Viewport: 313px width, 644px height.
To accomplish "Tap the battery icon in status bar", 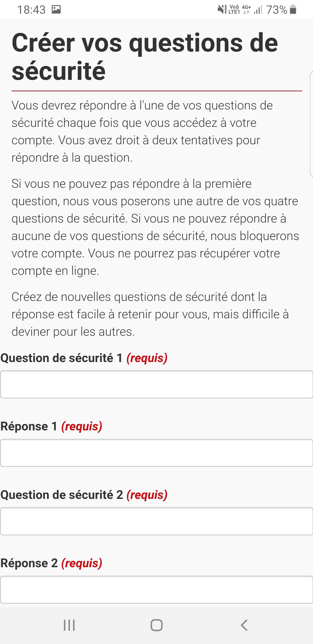I will (x=293, y=10).
